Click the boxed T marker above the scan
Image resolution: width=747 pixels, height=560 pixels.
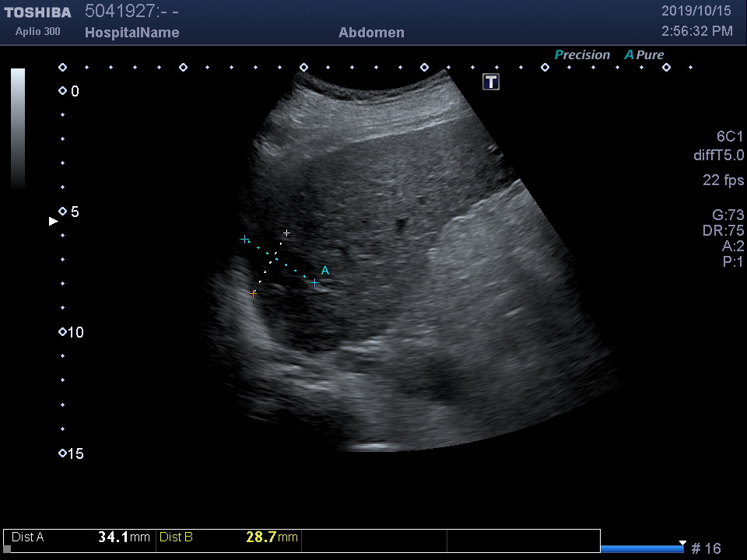coord(491,82)
